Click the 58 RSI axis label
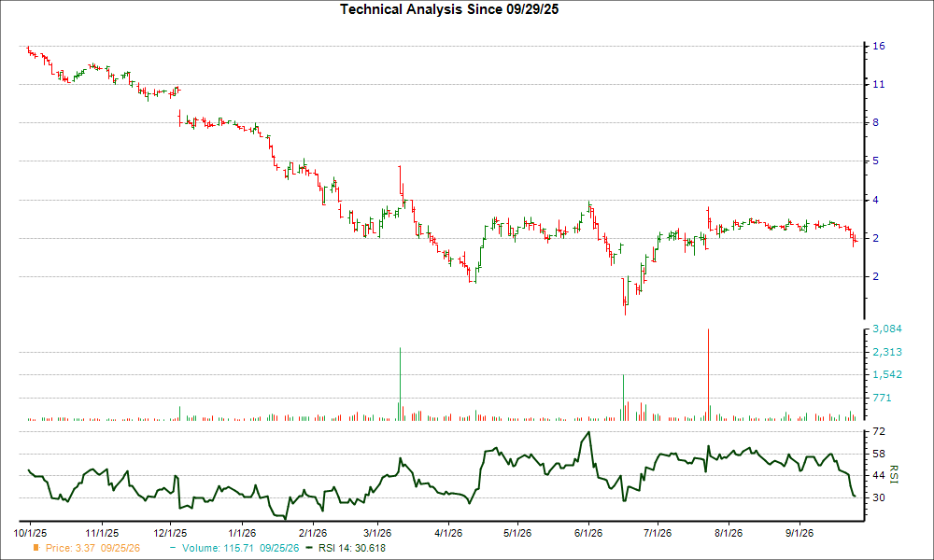This screenshot has width=934, height=560. [879, 455]
